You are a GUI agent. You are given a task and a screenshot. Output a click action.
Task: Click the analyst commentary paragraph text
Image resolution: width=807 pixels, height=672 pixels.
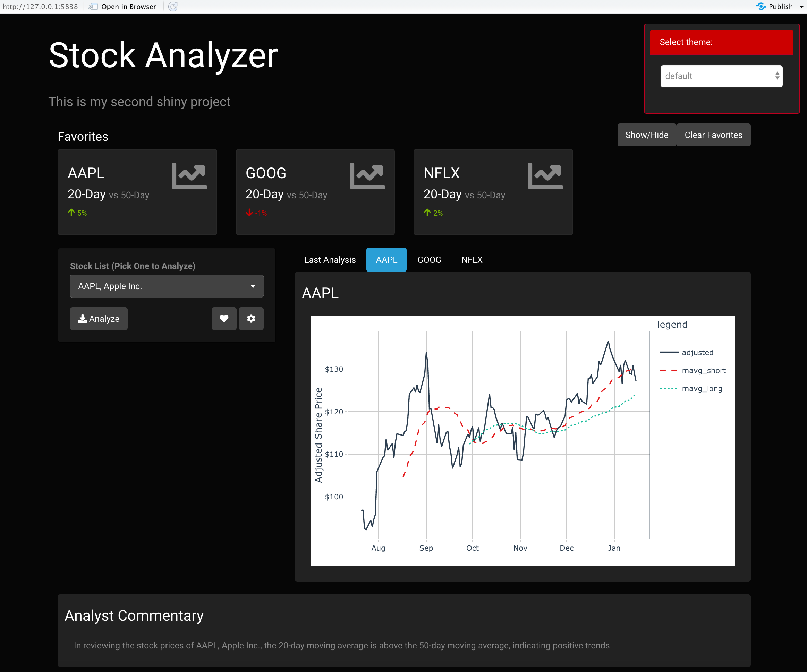pos(342,646)
